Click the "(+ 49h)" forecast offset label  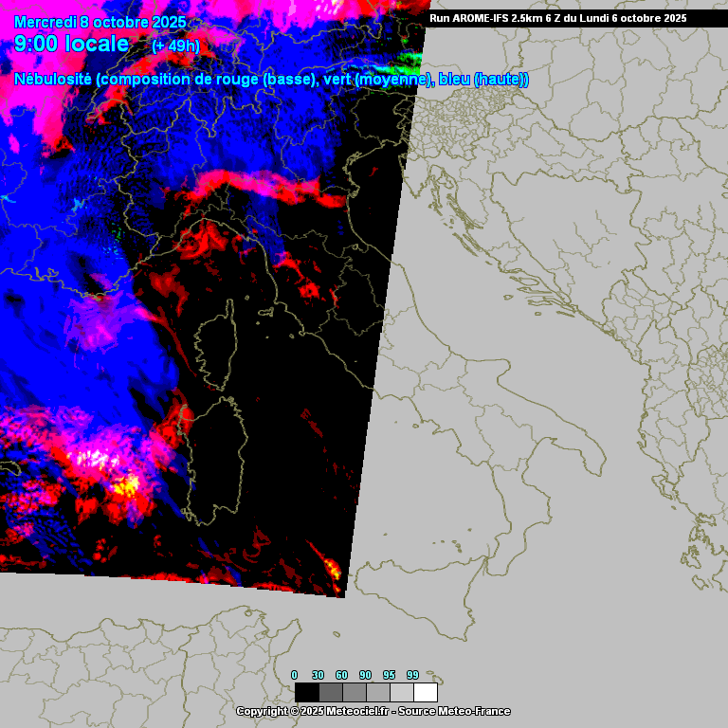point(175,45)
